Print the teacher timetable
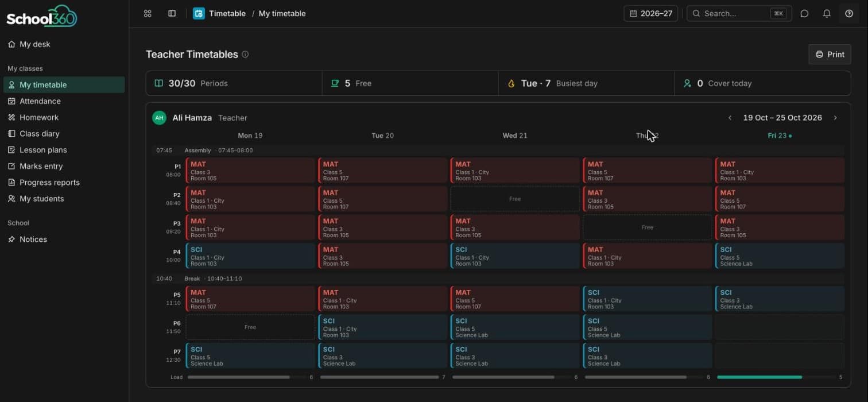 pyautogui.click(x=830, y=55)
